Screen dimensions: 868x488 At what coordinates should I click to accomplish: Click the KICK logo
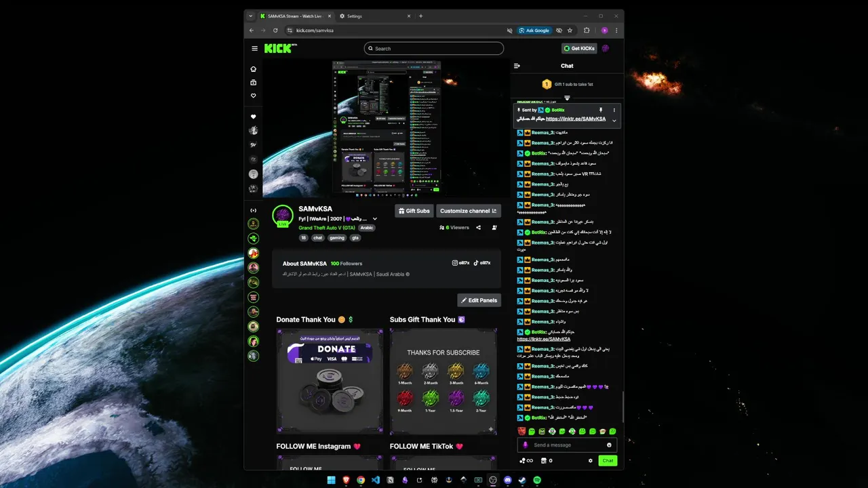tap(278, 48)
